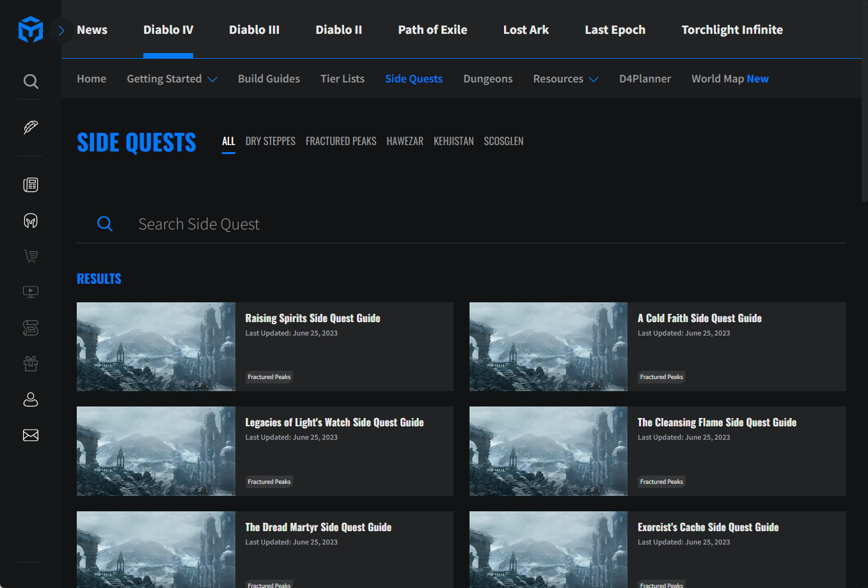Click Last Updated date under Raising Spirits
868x588 pixels.
(x=292, y=333)
